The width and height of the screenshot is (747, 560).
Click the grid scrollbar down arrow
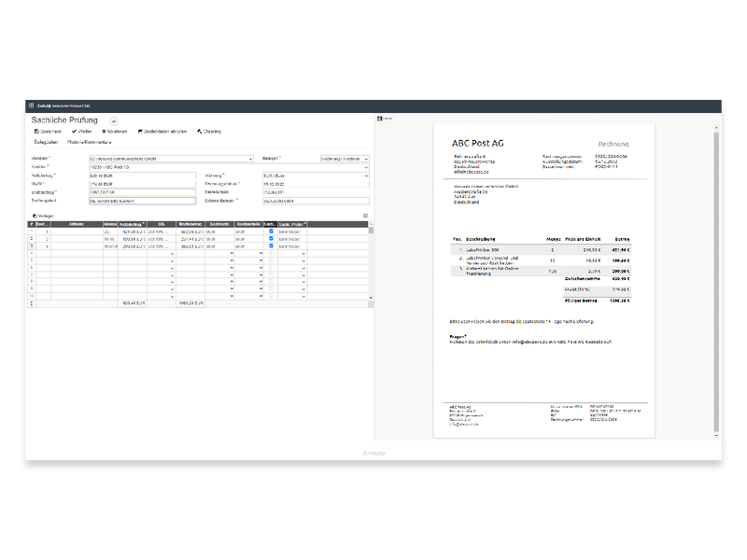(x=371, y=298)
